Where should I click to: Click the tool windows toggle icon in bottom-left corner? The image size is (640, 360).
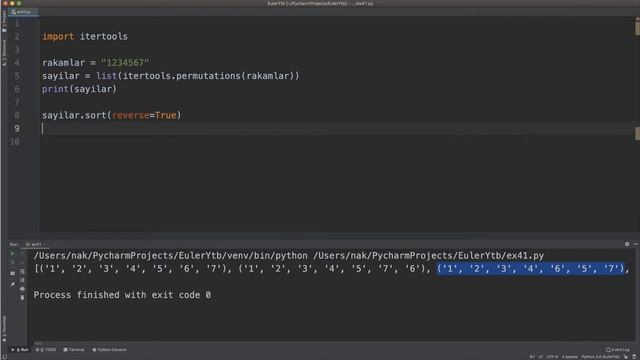pyautogui.click(x=4, y=357)
